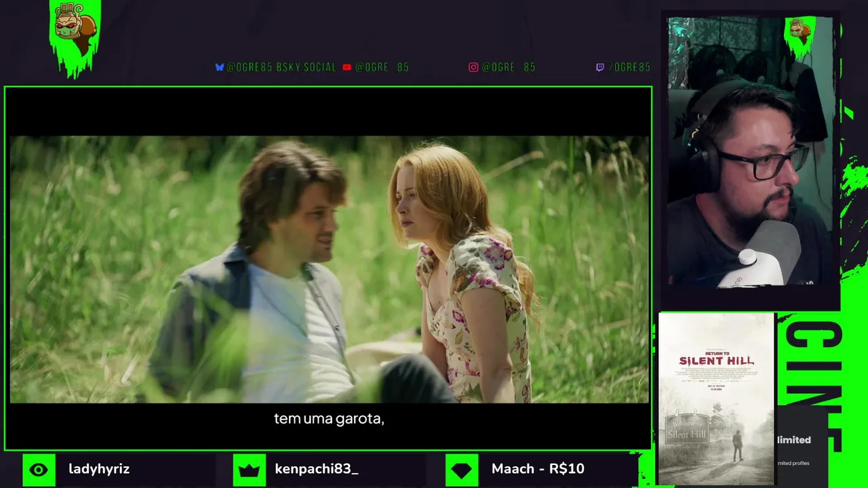Click the eye viewer icon beside ladyhyriz

click(x=39, y=470)
